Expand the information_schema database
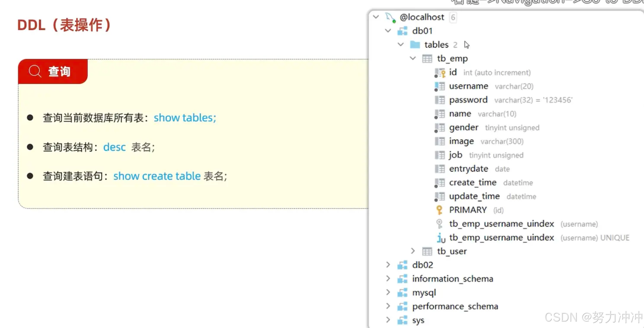 click(388, 278)
